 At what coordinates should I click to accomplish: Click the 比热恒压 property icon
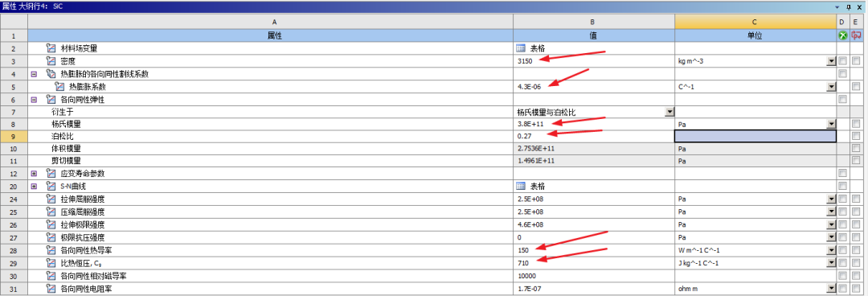pyautogui.click(x=51, y=263)
